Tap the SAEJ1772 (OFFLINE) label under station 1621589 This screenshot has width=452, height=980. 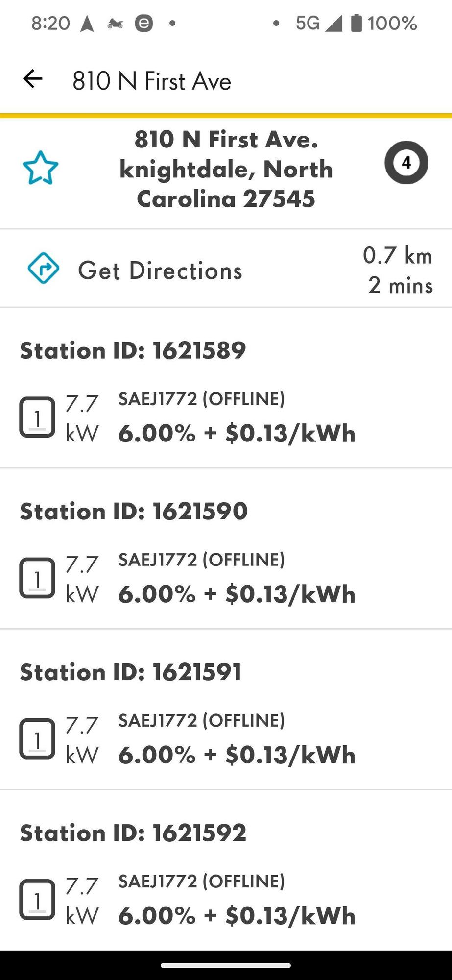click(201, 399)
